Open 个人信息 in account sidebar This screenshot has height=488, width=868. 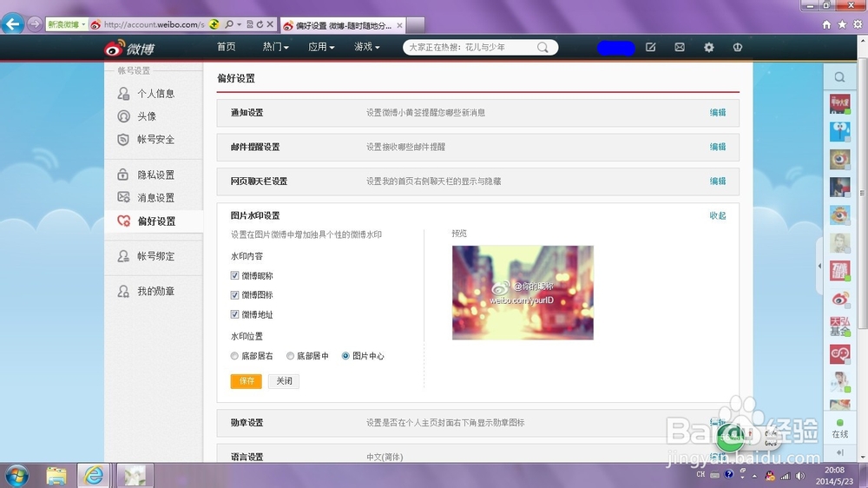154,94
